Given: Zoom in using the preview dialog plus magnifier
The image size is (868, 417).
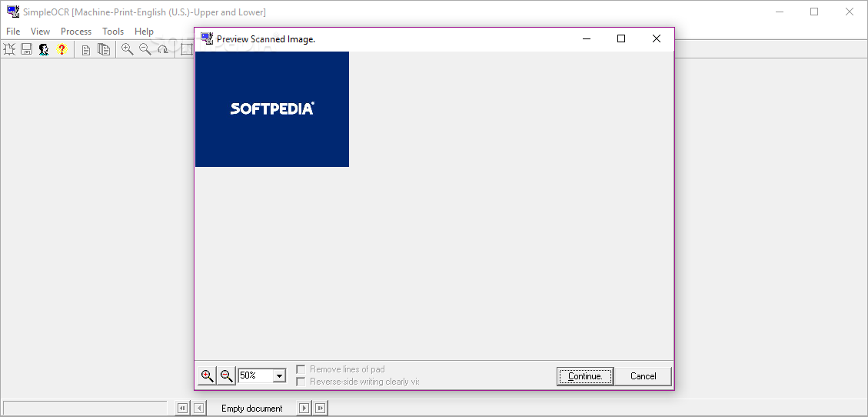Looking at the screenshot, I should pyautogui.click(x=208, y=376).
